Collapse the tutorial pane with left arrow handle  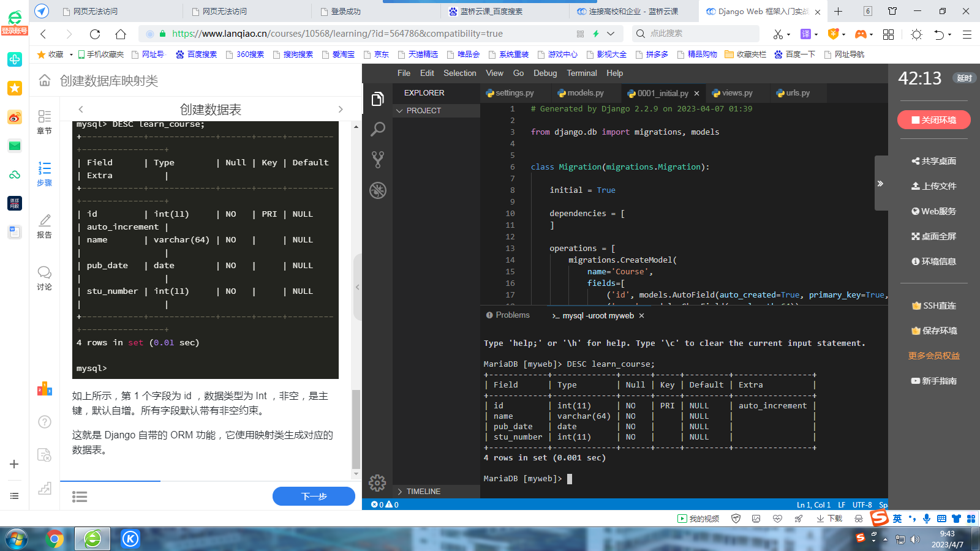coord(358,287)
